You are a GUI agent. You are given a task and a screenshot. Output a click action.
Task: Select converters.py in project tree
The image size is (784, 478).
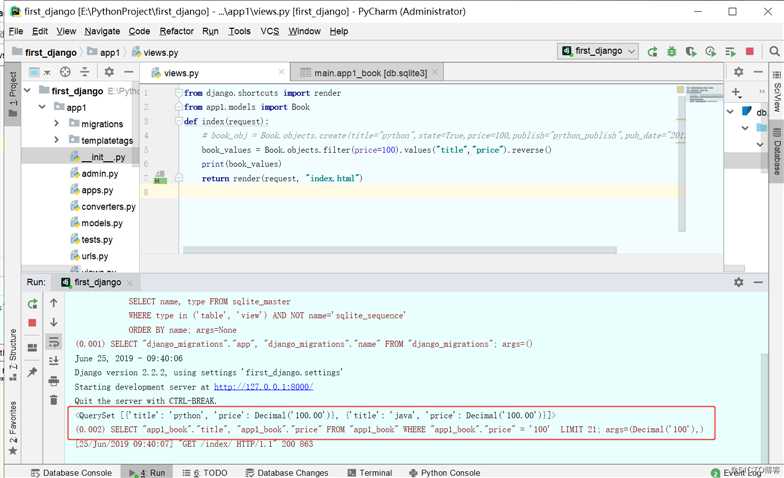[103, 206]
